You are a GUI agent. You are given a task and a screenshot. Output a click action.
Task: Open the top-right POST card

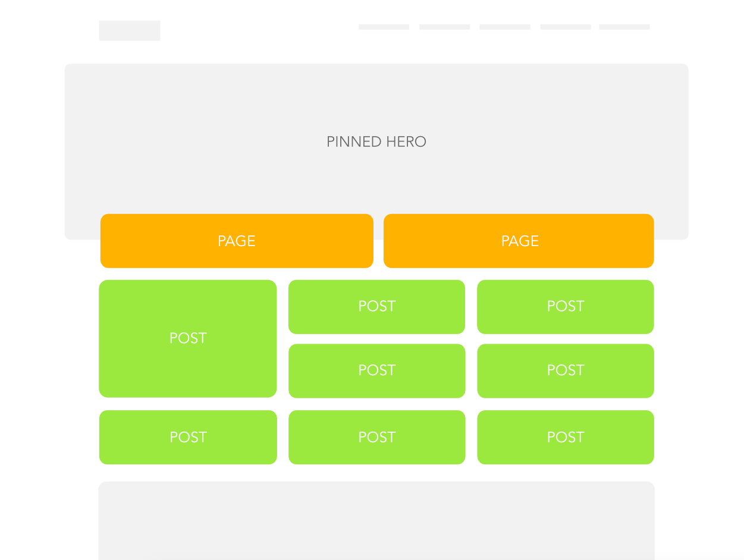[566, 307]
